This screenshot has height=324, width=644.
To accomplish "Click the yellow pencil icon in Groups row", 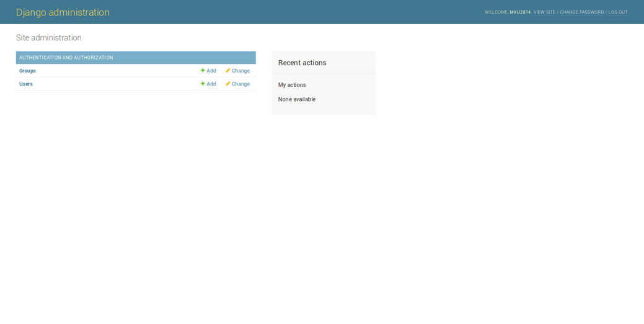I will point(228,71).
